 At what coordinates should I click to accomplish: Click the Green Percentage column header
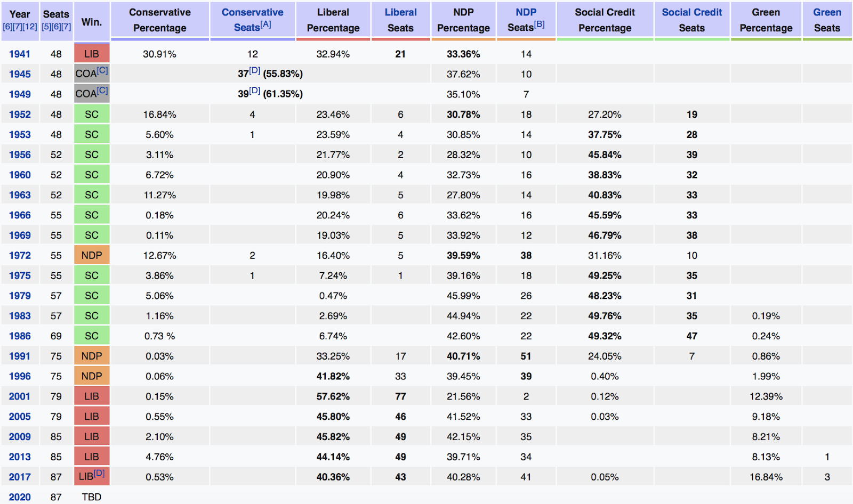[x=766, y=20]
